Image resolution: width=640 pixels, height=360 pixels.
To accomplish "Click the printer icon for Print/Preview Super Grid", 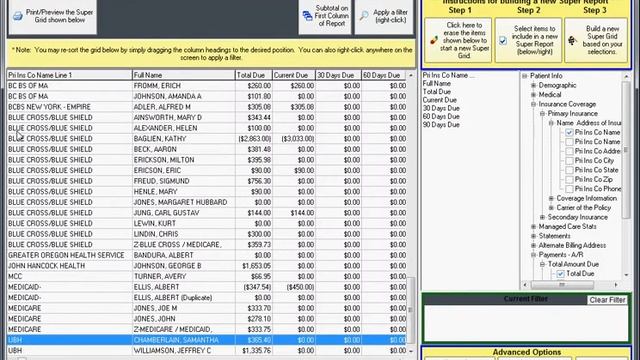I will pyautogui.click(x=18, y=16).
